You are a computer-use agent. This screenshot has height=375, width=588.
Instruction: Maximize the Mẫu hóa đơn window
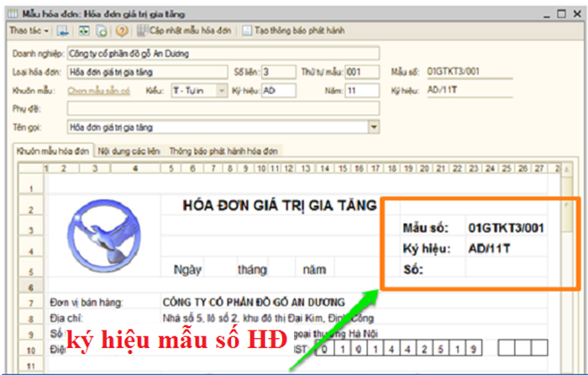point(561,14)
